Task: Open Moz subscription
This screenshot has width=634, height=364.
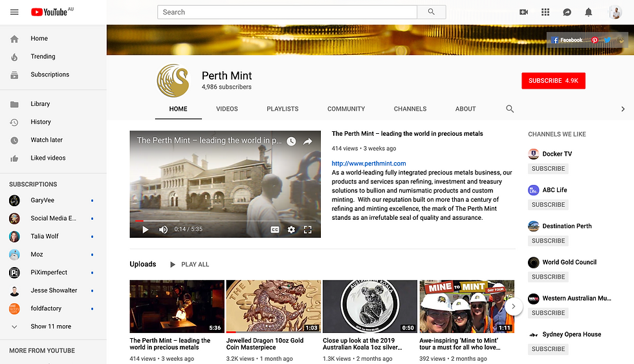Action: 53,255
